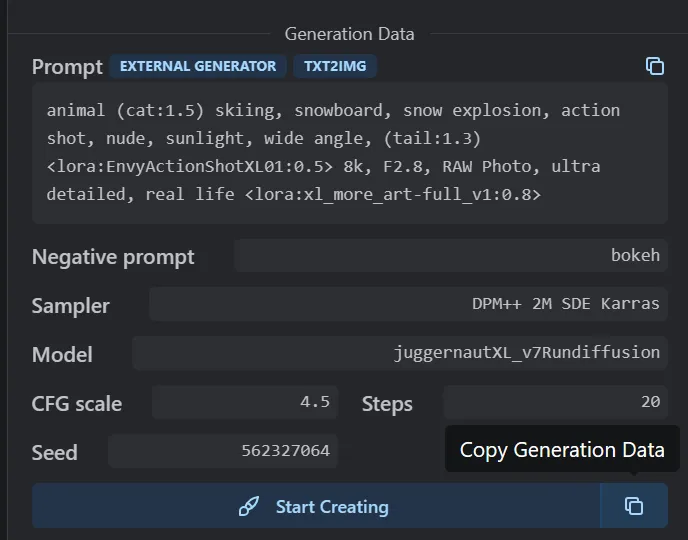
Task: Click the model value juggernautXL_v7Rundiffusion
Action: (526, 352)
